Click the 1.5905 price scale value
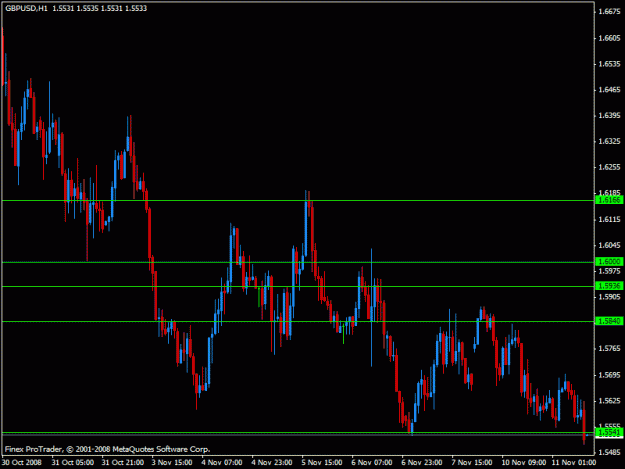 (x=609, y=297)
